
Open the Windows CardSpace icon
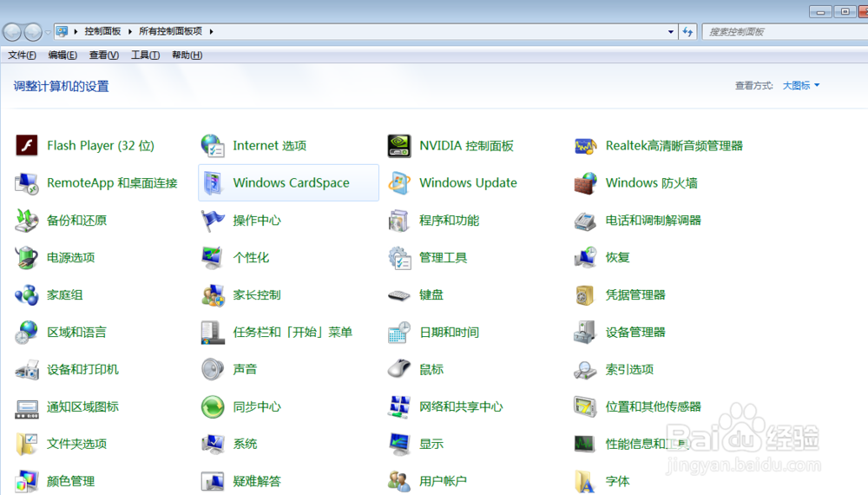click(x=213, y=182)
